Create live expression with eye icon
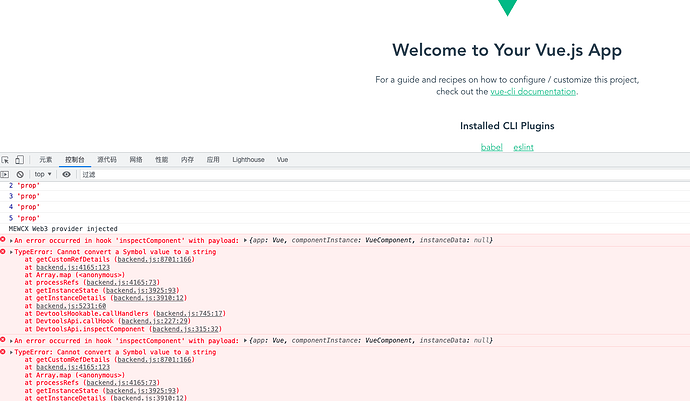 [x=66, y=174]
